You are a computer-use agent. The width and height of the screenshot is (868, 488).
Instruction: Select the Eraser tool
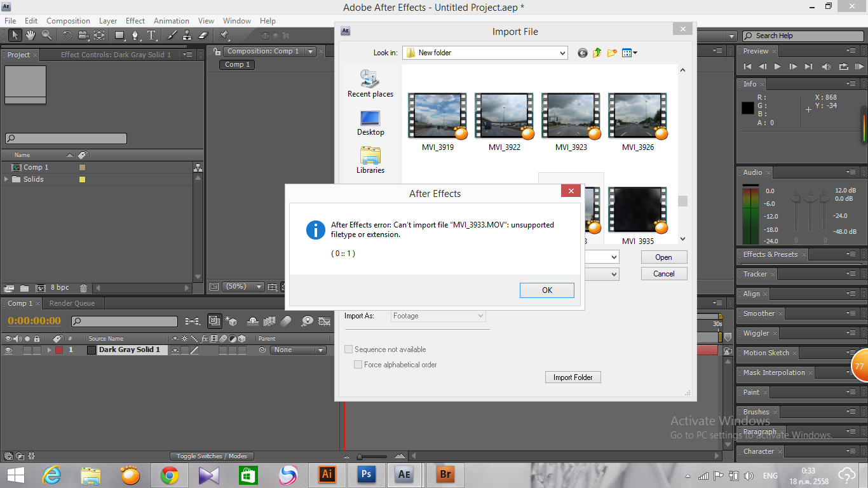point(203,36)
